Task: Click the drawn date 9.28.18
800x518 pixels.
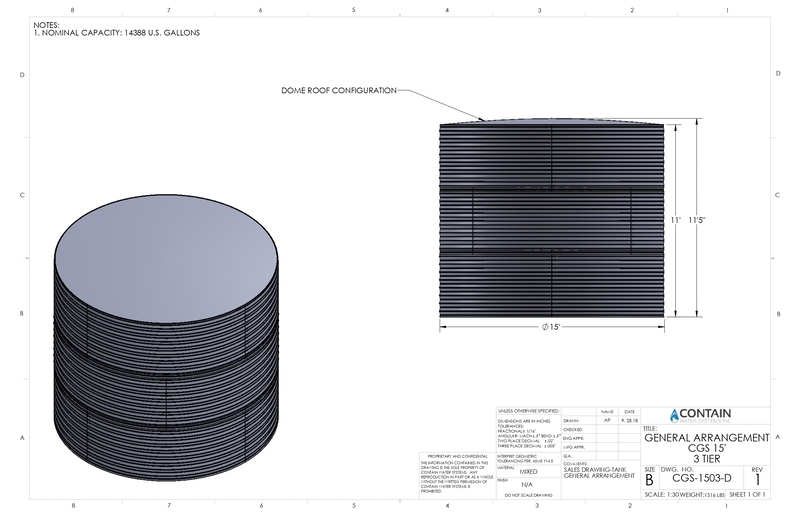Action: click(629, 421)
